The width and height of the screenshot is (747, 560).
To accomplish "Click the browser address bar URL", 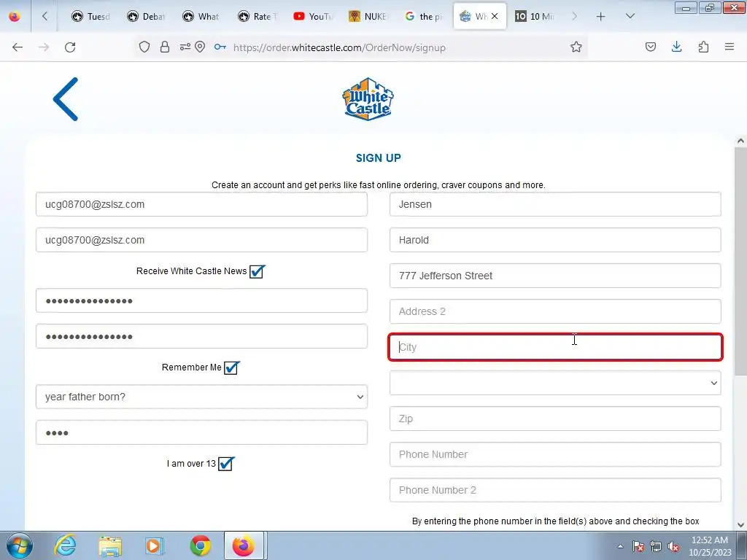I will (339, 47).
